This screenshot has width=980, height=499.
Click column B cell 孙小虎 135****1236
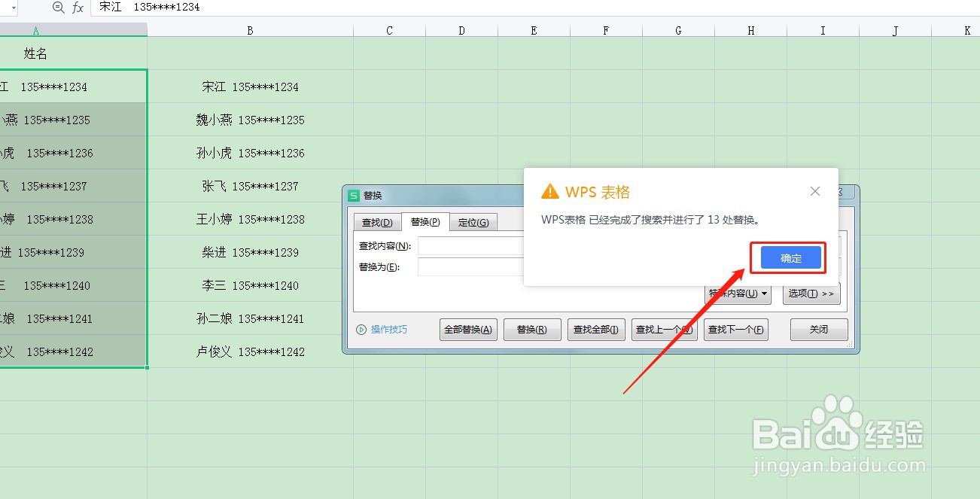(x=251, y=153)
